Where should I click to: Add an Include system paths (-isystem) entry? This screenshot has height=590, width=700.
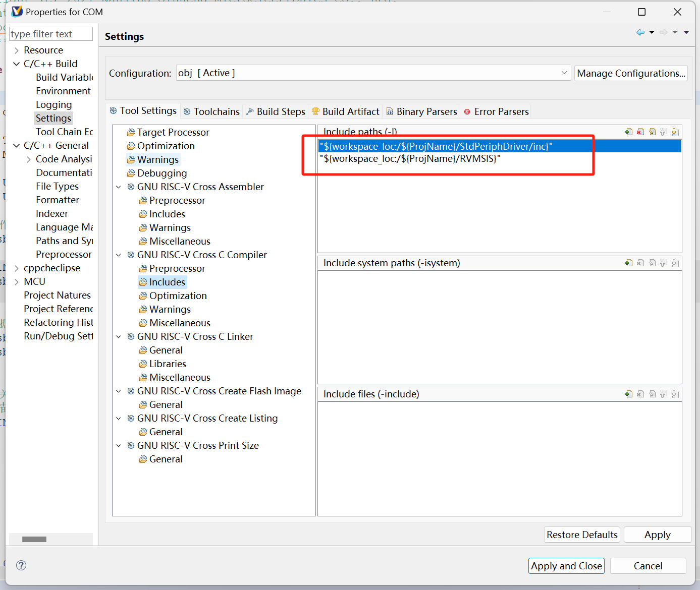pos(629,263)
